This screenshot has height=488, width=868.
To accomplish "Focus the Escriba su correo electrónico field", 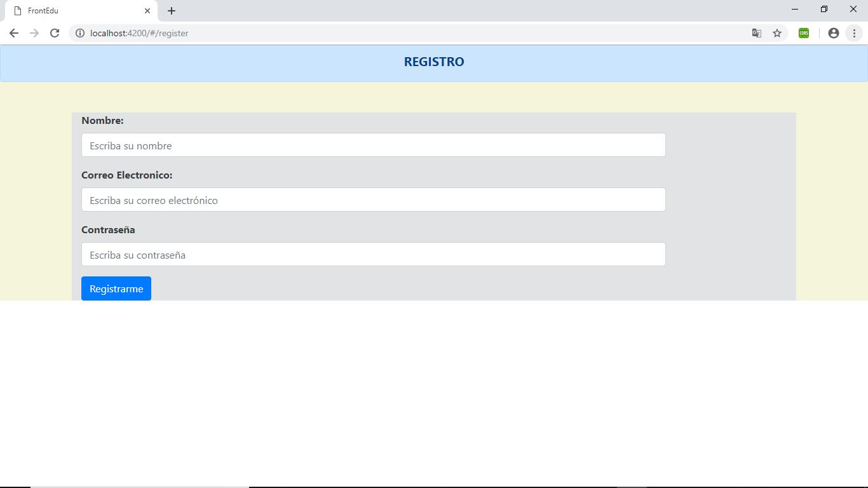I will [374, 200].
